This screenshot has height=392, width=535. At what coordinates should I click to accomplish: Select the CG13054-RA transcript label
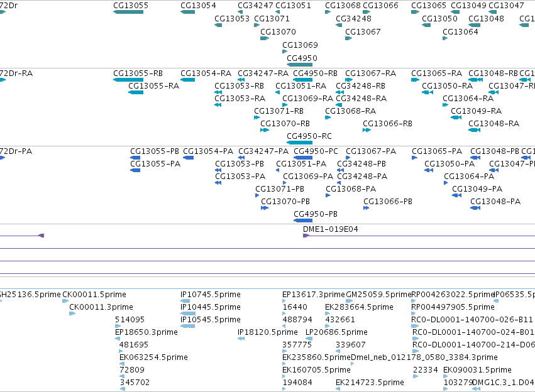[x=206, y=73]
